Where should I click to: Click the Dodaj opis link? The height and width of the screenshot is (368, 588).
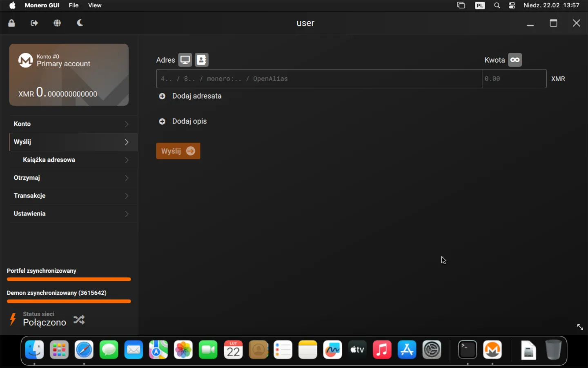tap(189, 121)
